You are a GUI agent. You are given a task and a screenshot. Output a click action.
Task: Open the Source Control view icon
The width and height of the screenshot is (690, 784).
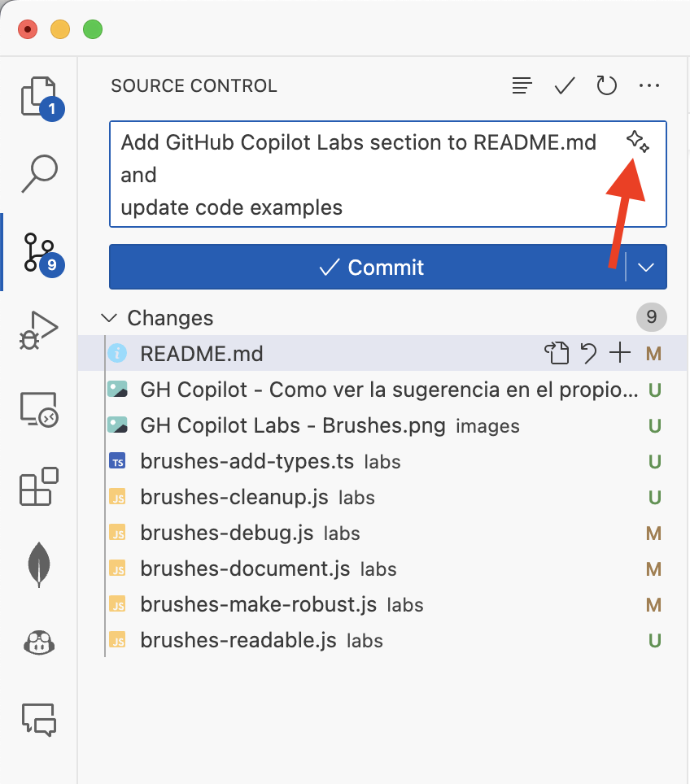click(41, 253)
